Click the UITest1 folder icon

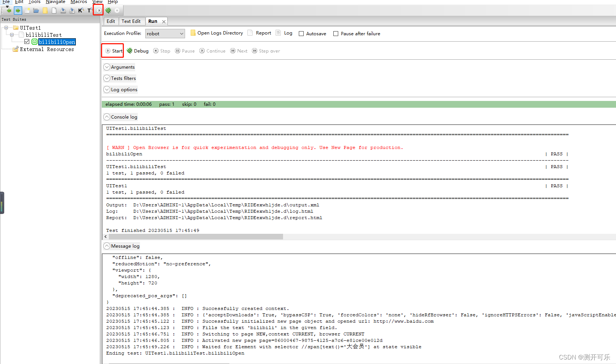click(x=16, y=28)
